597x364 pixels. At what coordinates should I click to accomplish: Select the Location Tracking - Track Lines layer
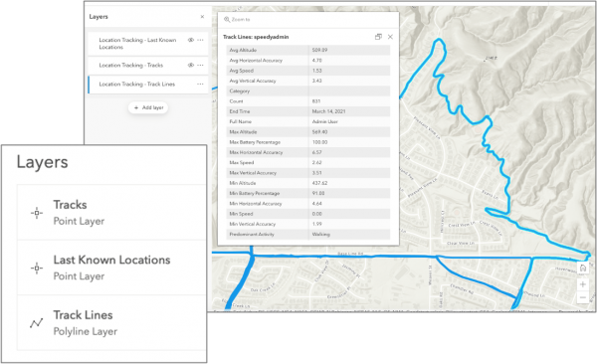(x=148, y=85)
